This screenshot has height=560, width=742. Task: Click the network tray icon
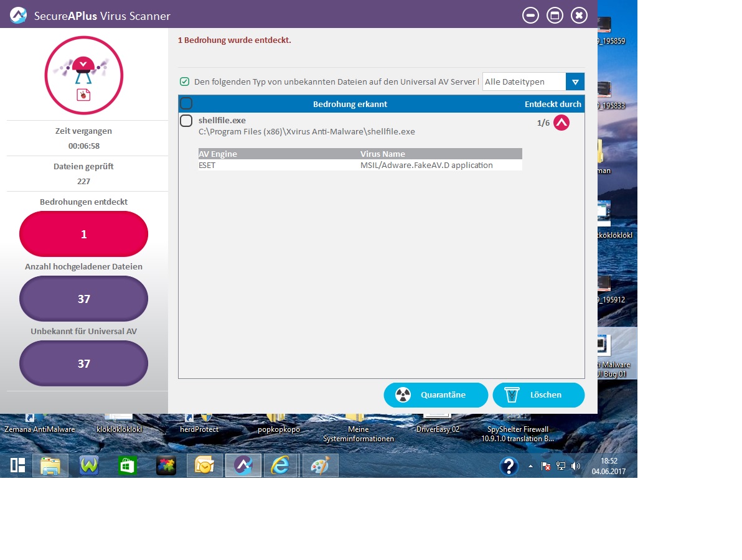[561, 466]
